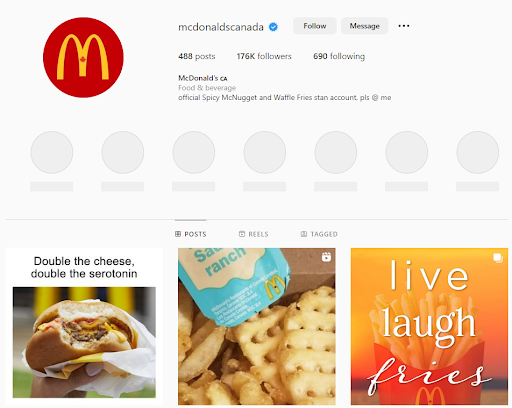
Task: Click the reels icon beside REELS
Action: pyautogui.click(x=242, y=234)
